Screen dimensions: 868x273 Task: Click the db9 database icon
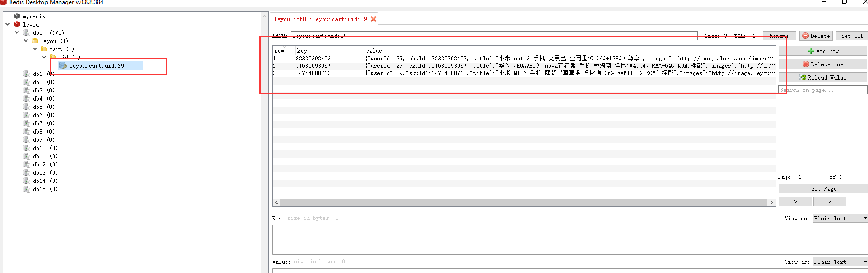coord(27,139)
